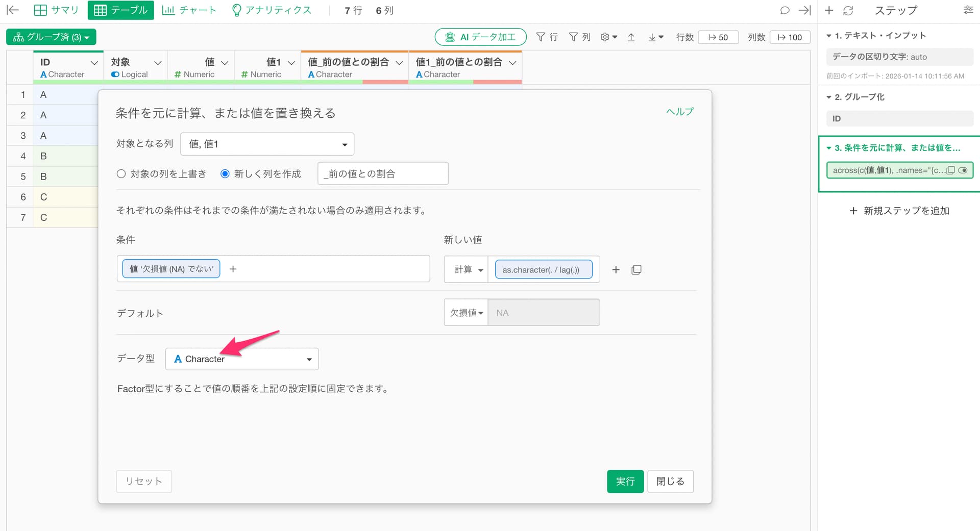The image size is (980, 531).
Task: Click the column name suffix input field
Action: (382, 174)
